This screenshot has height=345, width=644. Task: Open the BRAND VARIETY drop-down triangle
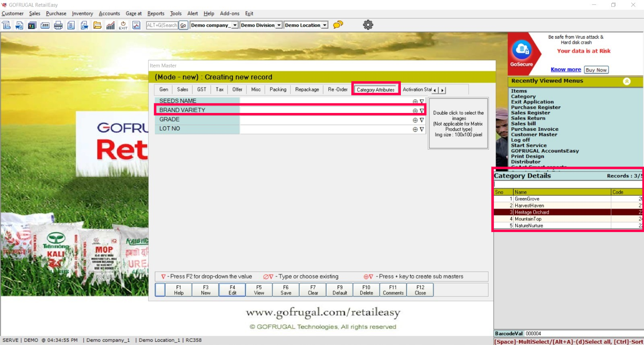tap(422, 111)
